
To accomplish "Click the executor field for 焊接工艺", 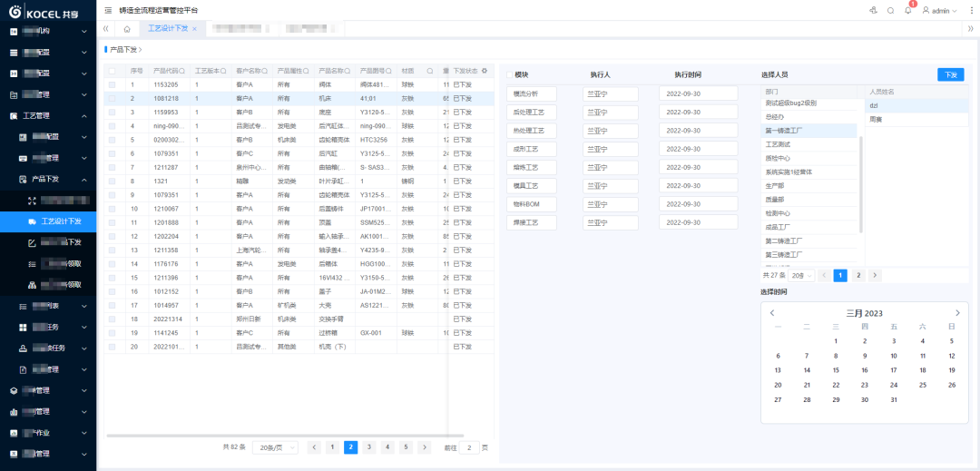I will pos(610,222).
